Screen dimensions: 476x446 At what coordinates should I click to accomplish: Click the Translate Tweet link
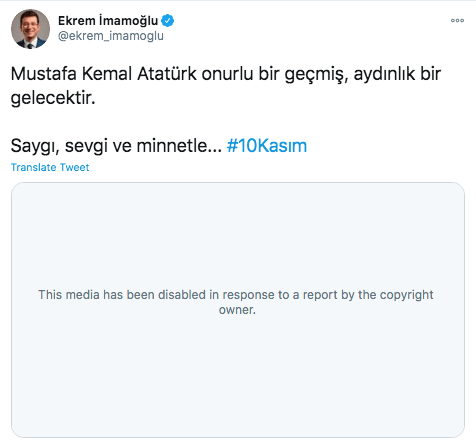(50, 167)
